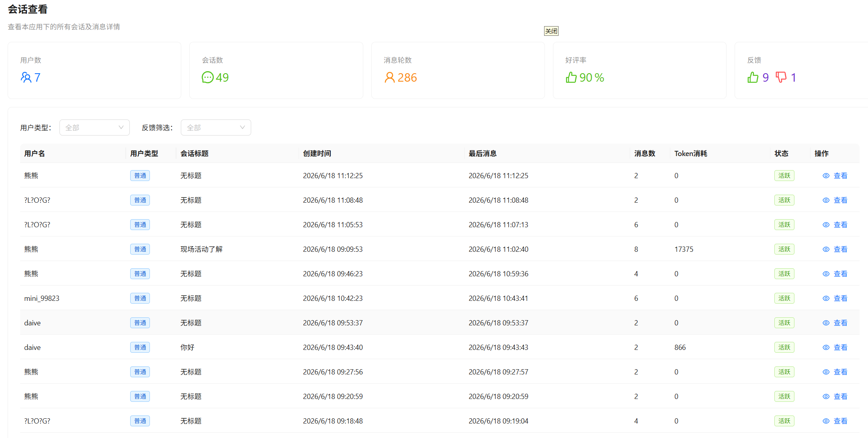Click 普通 tag in 你好 row
The width and height of the screenshot is (868, 438).
pos(140,348)
